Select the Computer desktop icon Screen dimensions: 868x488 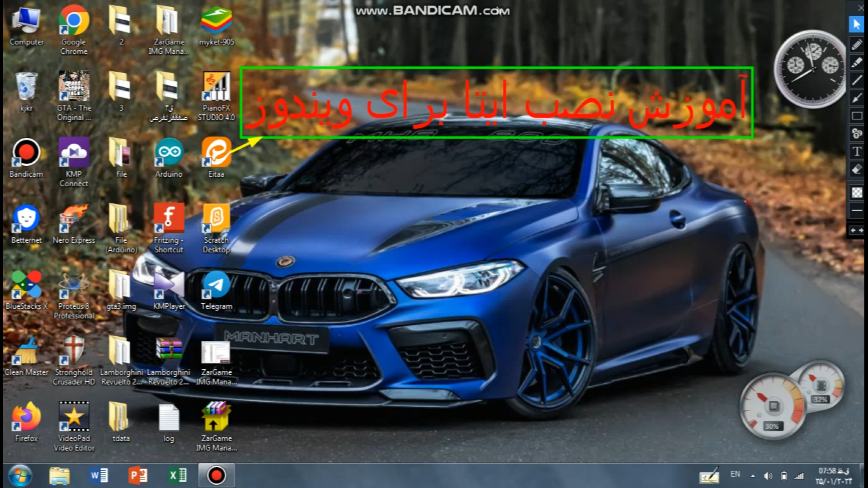coord(26,26)
